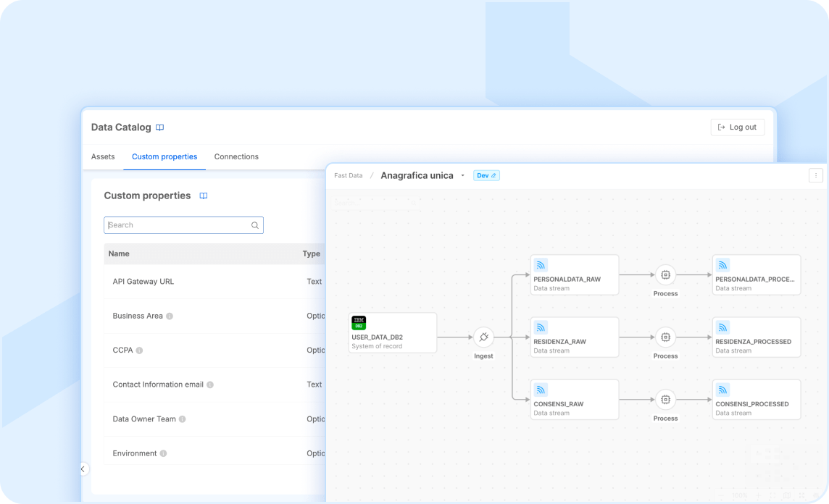
Task: Click data stream icon of PERSONALDATA_RAW
Action: coord(541,265)
